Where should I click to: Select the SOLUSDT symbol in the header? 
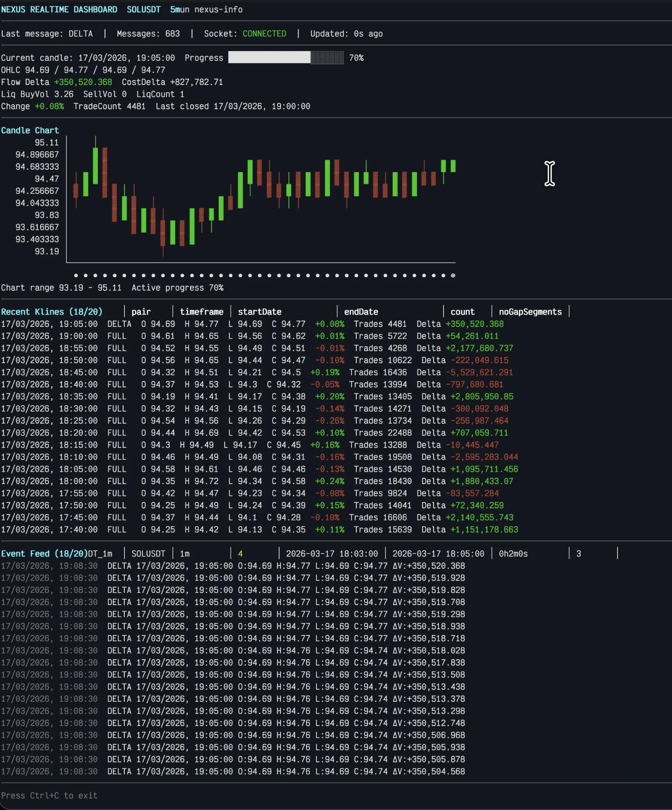tap(144, 9)
